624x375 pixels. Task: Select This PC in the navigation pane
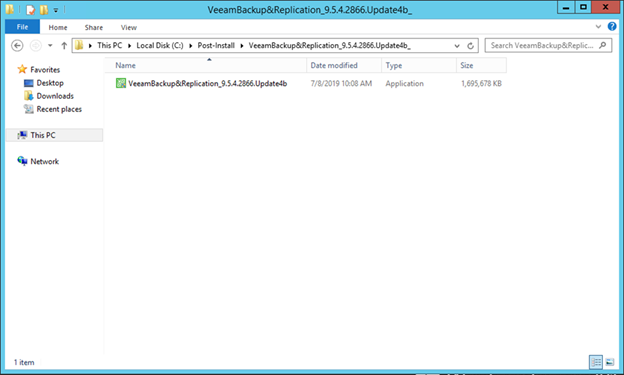click(55, 135)
